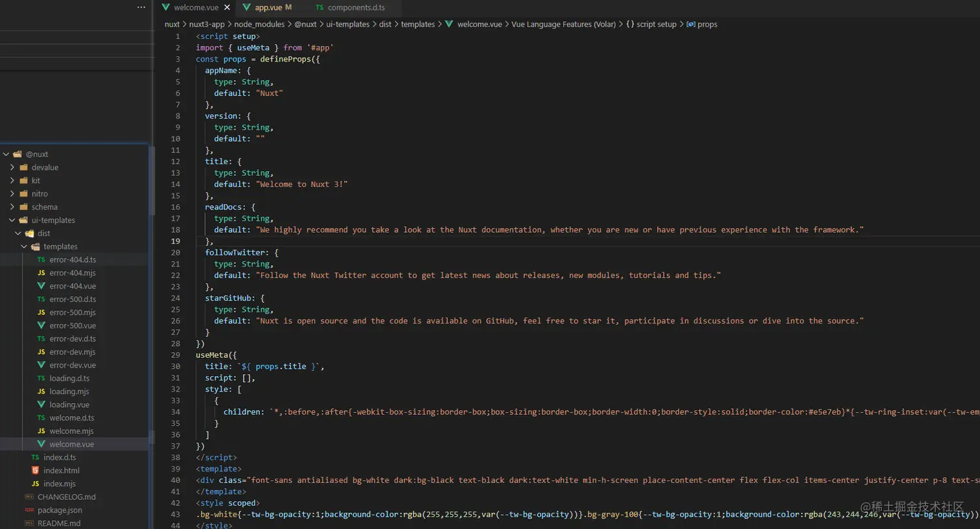Click the Vue icon beside error-500.vue
The height and width of the screenshot is (529, 980).
tap(41, 325)
